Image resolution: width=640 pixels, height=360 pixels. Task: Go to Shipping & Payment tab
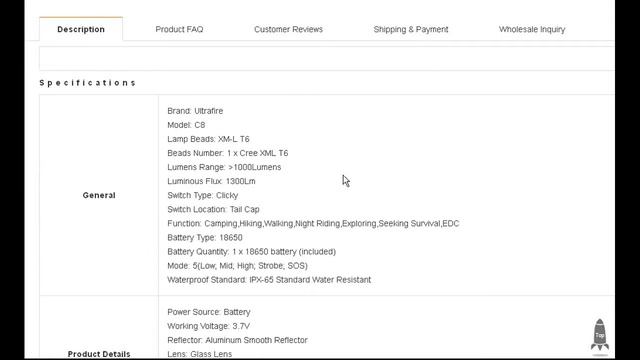pyautogui.click(x=411, y=29)
